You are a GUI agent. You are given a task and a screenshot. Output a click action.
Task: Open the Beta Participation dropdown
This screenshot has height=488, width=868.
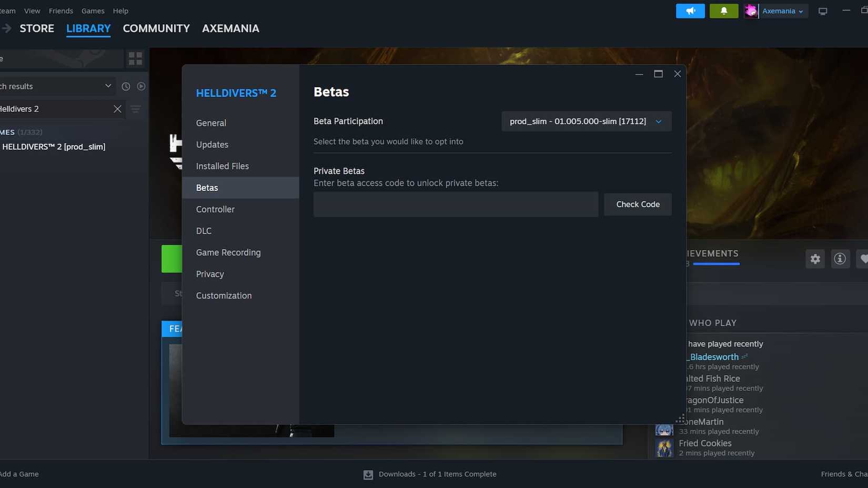pyautogui.click(x=586, y=121)
